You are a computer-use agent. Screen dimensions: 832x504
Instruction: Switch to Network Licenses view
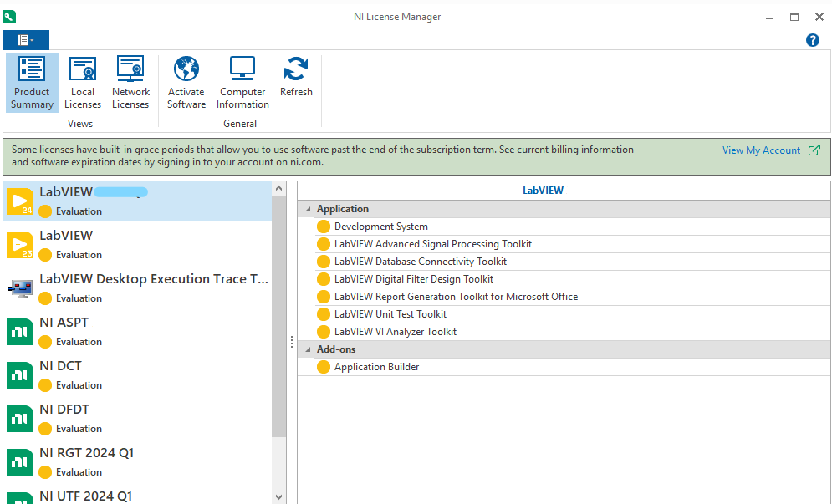pos(130,82)
